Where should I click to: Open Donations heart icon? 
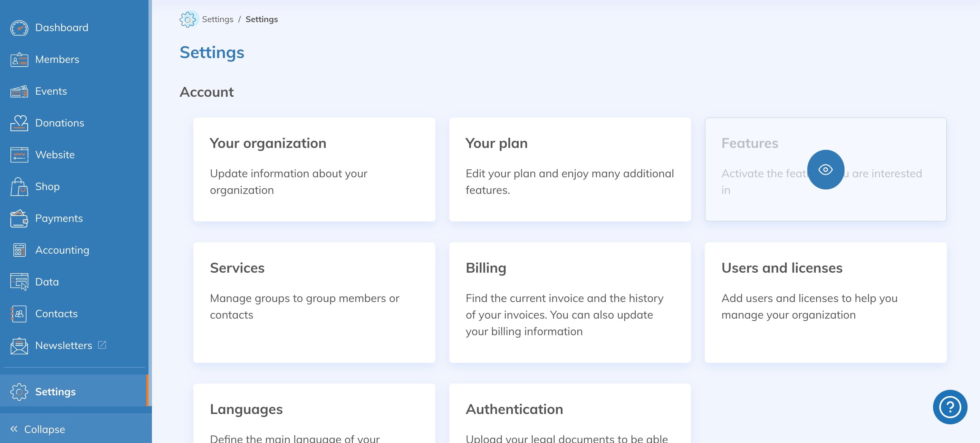[x=19, y=123]
